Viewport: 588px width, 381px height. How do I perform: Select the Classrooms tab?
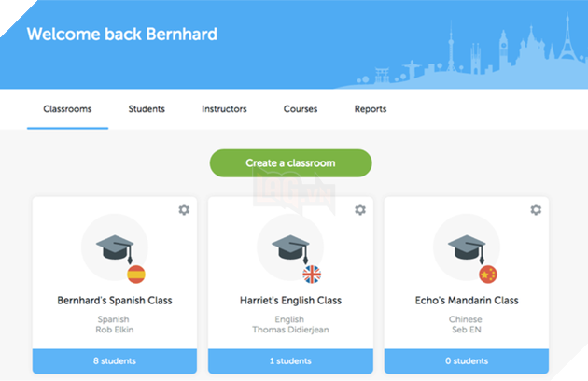point(67,109)
